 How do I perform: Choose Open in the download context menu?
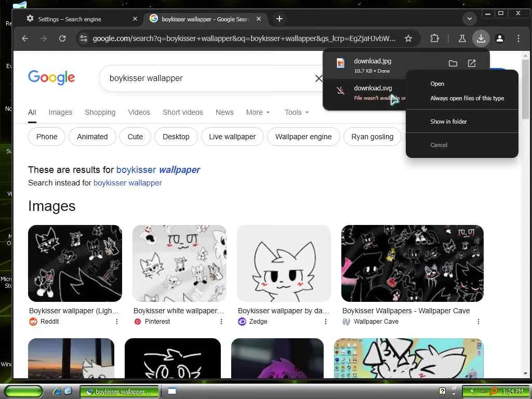(462, 84)
